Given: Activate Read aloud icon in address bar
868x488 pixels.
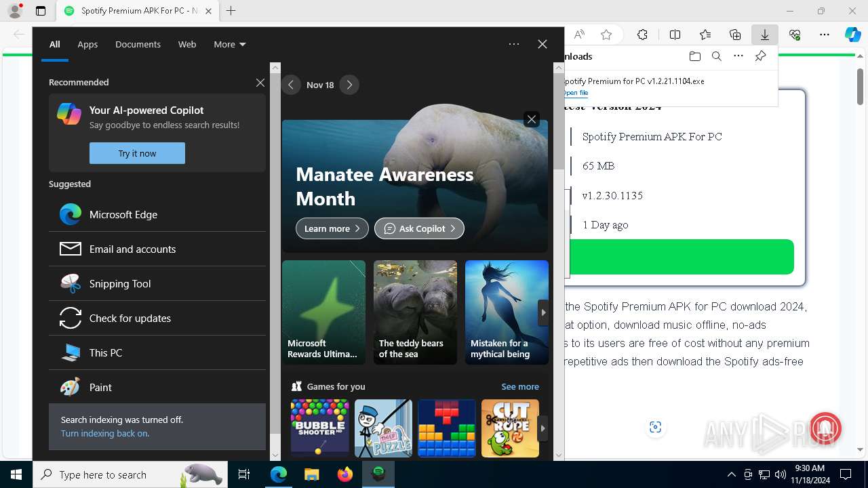Looking at the screenshot, I should (x=579, y=35).
